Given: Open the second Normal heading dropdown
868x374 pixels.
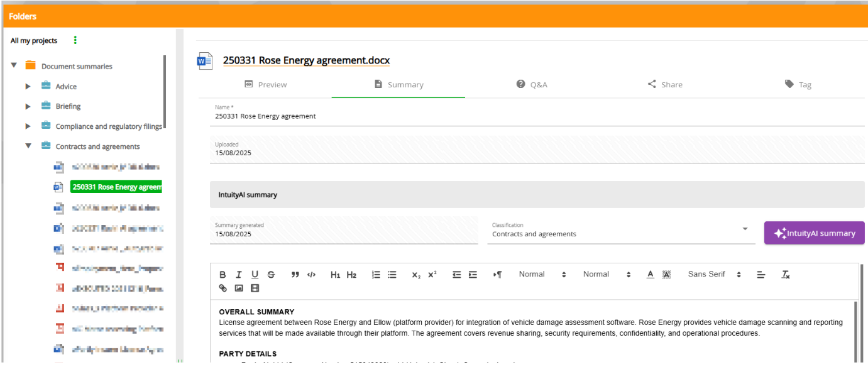Looking at the screenshot, I should click(x=607, y=274).
